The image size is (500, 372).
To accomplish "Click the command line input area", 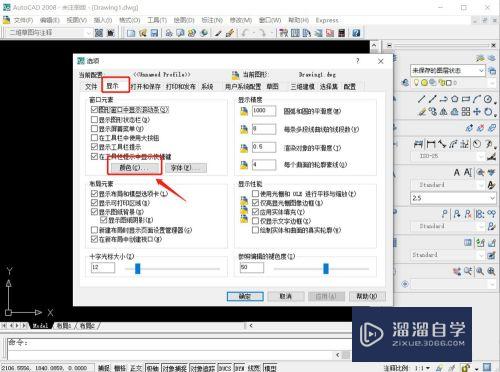I will 179,343.
